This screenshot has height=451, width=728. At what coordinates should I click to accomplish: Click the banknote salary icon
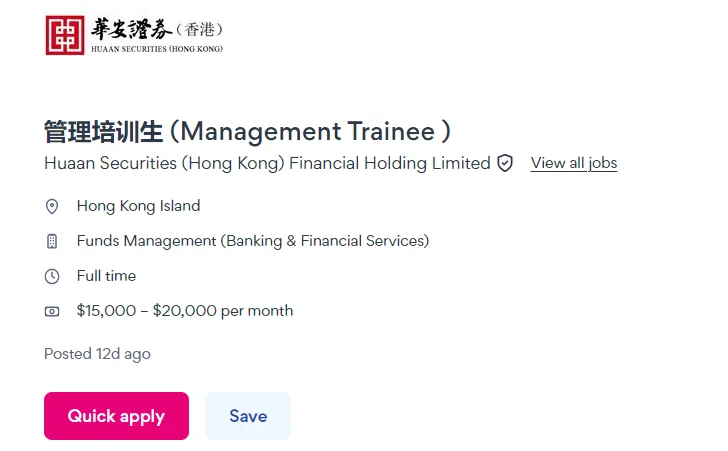pyautogui.click(x=52, y=311)
